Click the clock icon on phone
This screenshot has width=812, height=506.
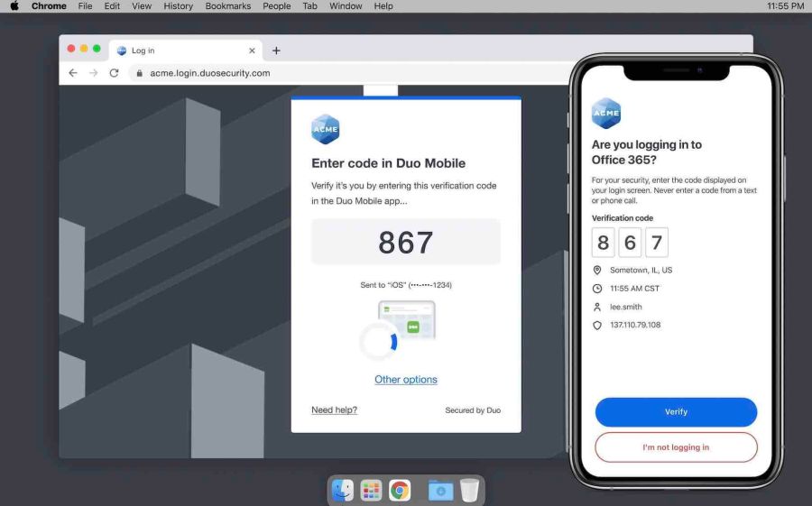tap(597, 289)
